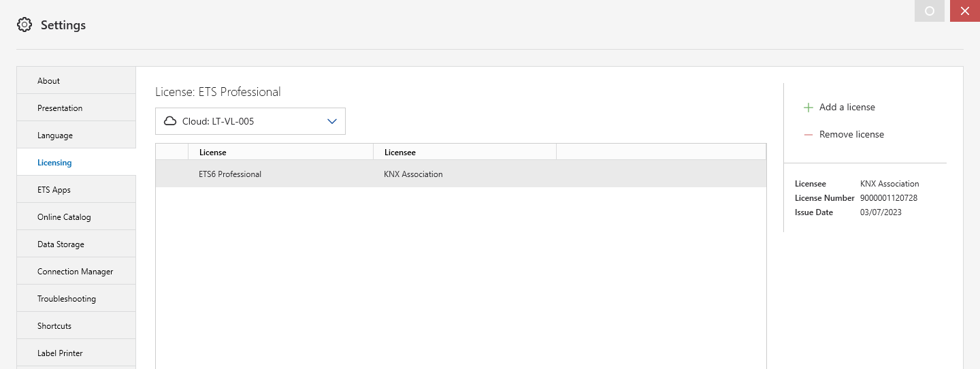The width and height of the screenshot is (980, 369).
Task: Open the About settings tab
Action: tap(76, 80)
